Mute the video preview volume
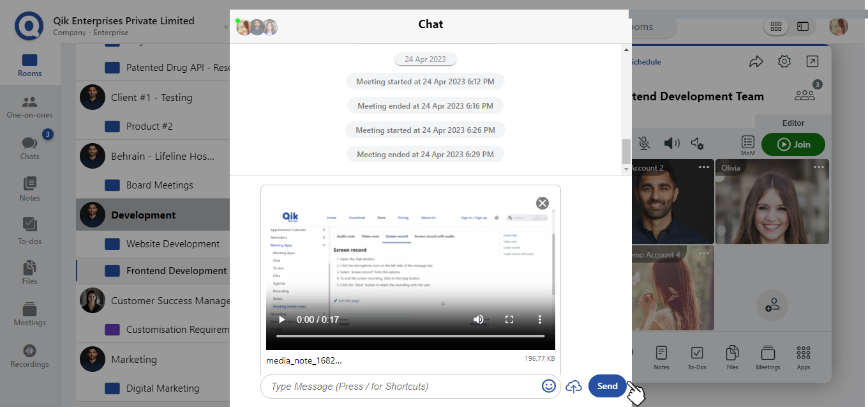Screen dimensions: 868x407 tap(478, 319)
